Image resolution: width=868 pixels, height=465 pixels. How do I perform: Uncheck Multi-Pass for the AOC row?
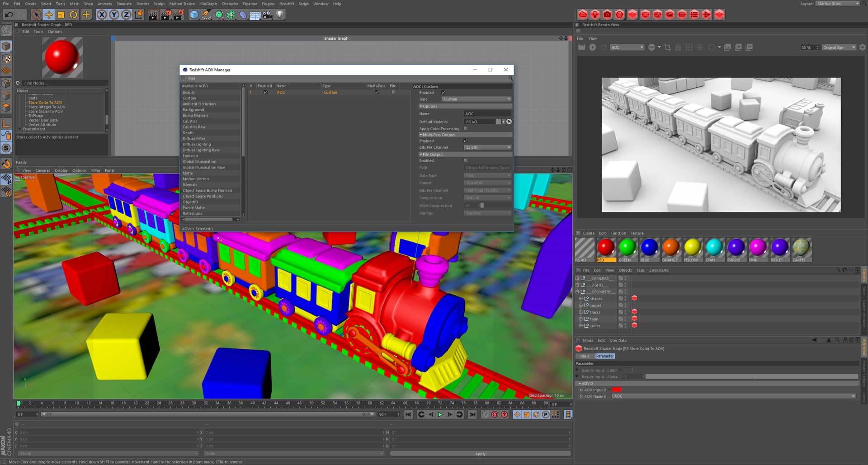(377, 92)
